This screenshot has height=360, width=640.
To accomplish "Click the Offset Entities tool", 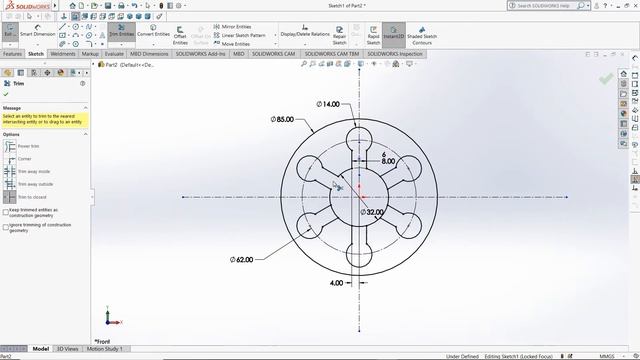I will (x=180, y=35).
